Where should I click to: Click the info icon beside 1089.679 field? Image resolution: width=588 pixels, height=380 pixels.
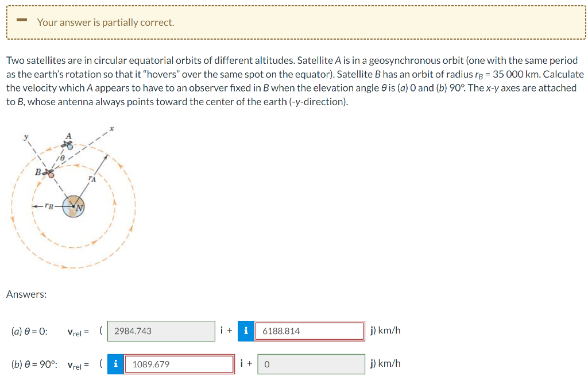[115, 363]
